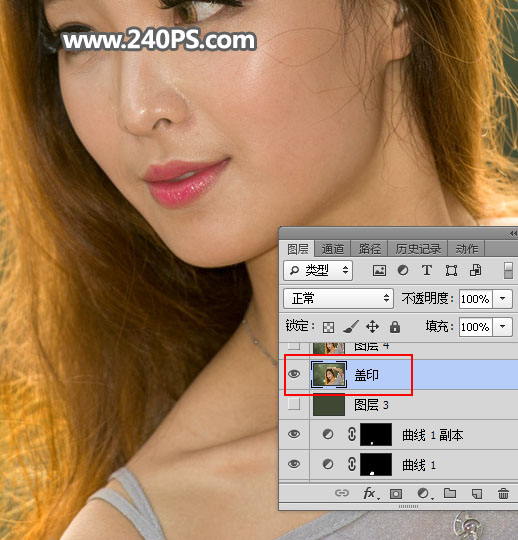The width and height of the screenshot is (518, 540).
Task: Show the 图层 3 layer
Action: [294, 404]
